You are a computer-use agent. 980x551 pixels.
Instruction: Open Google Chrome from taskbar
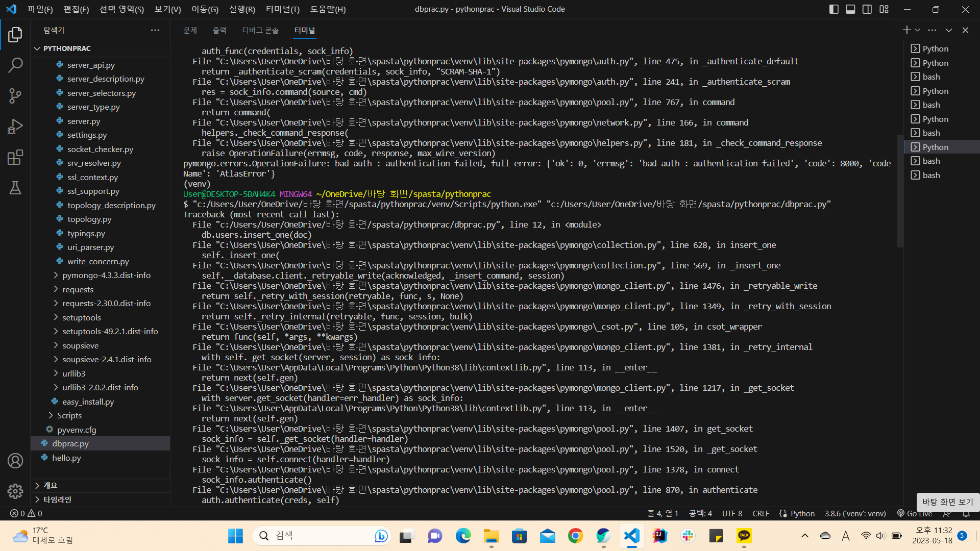click(x=575, y=536)
